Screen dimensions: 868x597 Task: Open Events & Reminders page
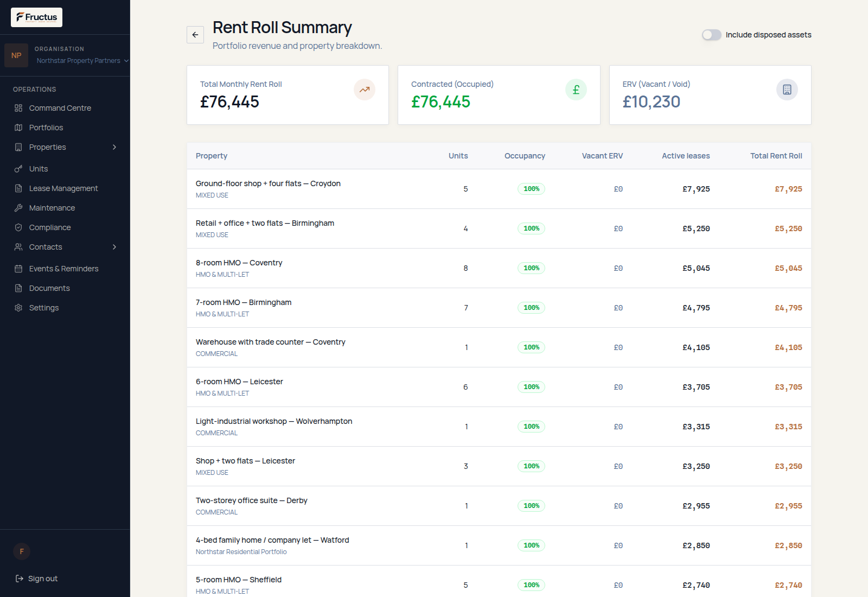[x=65, y=269]
